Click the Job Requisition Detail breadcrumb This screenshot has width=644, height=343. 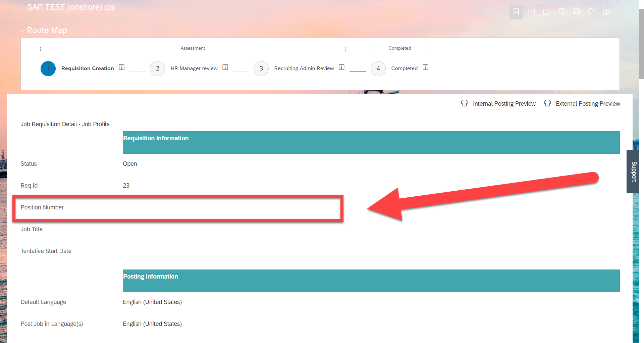tap(49, 124)
